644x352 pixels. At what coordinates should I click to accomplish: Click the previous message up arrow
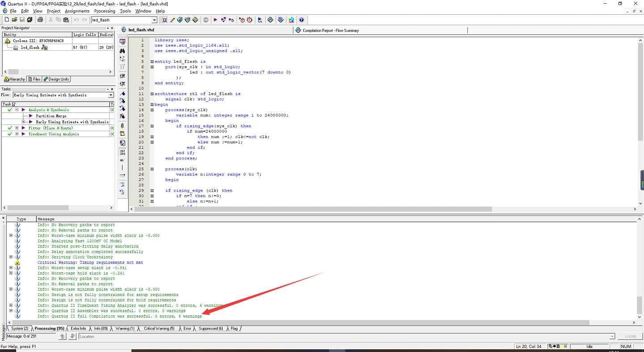[63, 336]
